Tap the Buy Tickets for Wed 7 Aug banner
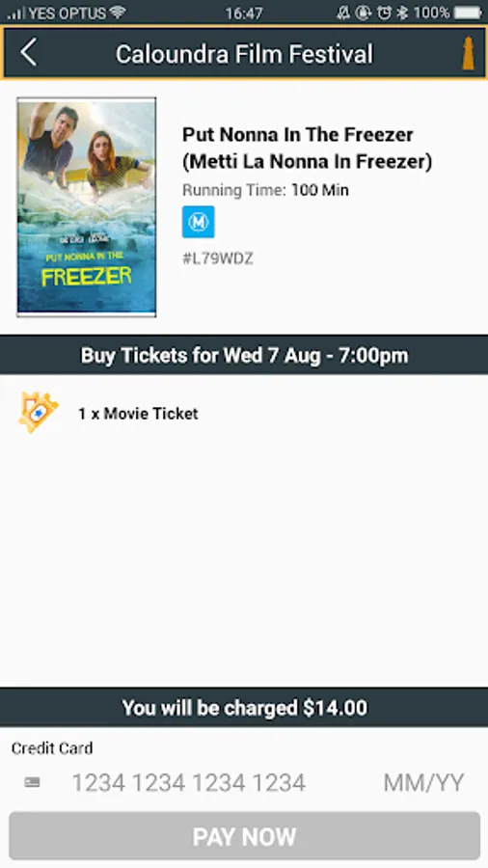 click(244, 355)
